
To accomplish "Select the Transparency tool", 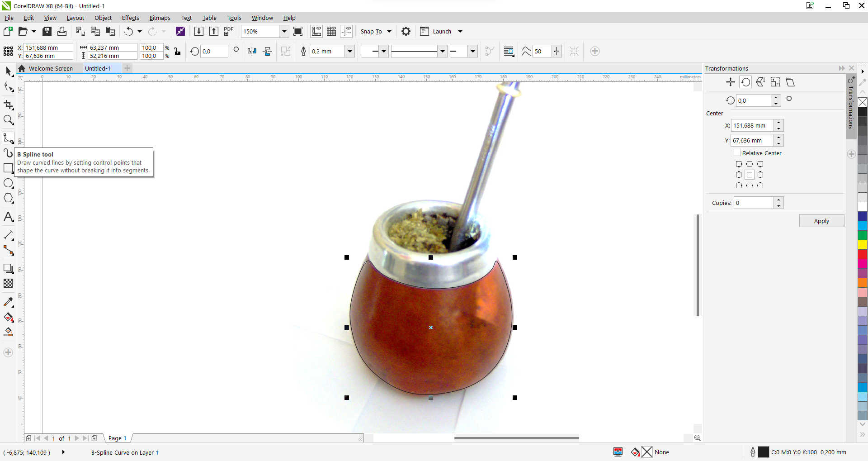I will [8, 283].
